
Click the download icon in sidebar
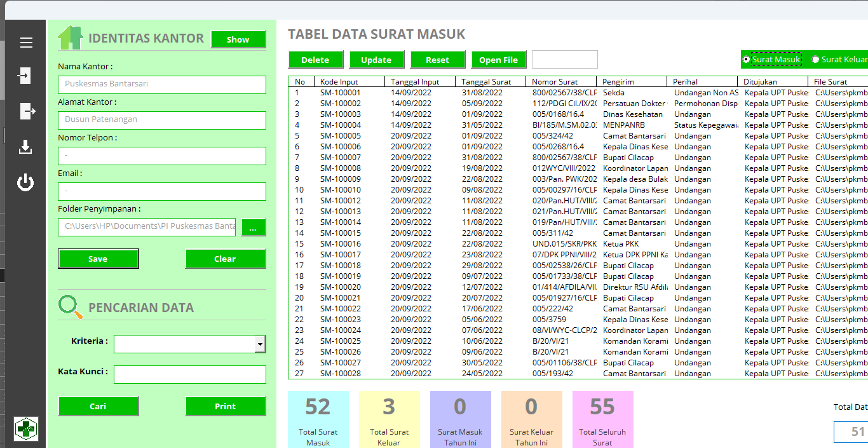click(x=25, y=147)
